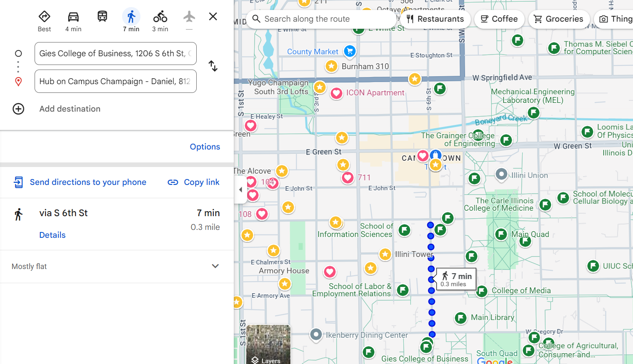The width and height of the screenshot is (633, 364).
Task: Filter map by Restaurants
Action: [x=435, y=19]
